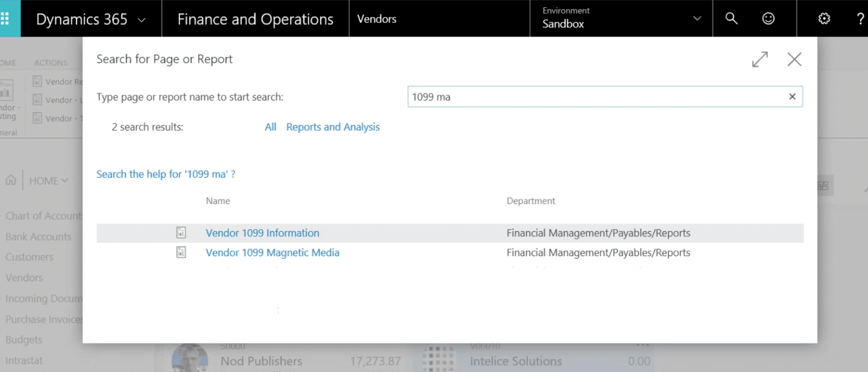868x372 pixels.
Task: Select the Name column header
Action: pyautogui.click(x=218, y=201)
